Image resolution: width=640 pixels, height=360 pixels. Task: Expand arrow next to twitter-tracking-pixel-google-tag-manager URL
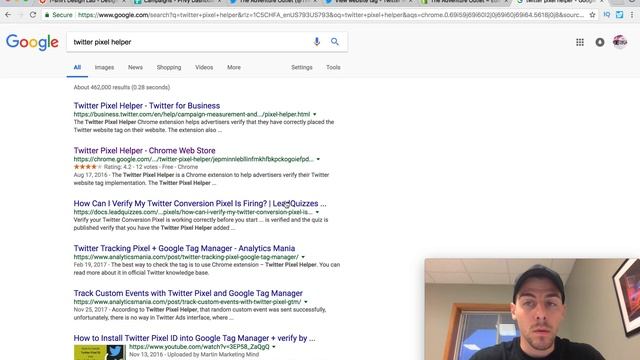click(x=303, y=257)
